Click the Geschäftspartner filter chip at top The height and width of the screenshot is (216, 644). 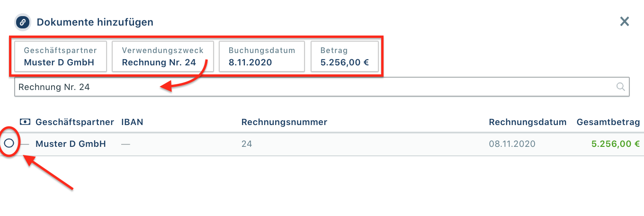tap(60, 56)
